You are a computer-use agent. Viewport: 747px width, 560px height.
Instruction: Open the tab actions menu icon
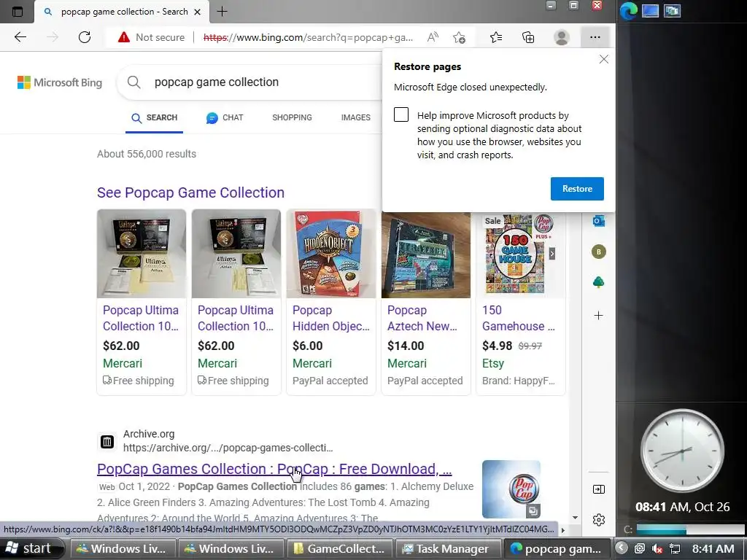pyautogui.click(x=18, y=12)
